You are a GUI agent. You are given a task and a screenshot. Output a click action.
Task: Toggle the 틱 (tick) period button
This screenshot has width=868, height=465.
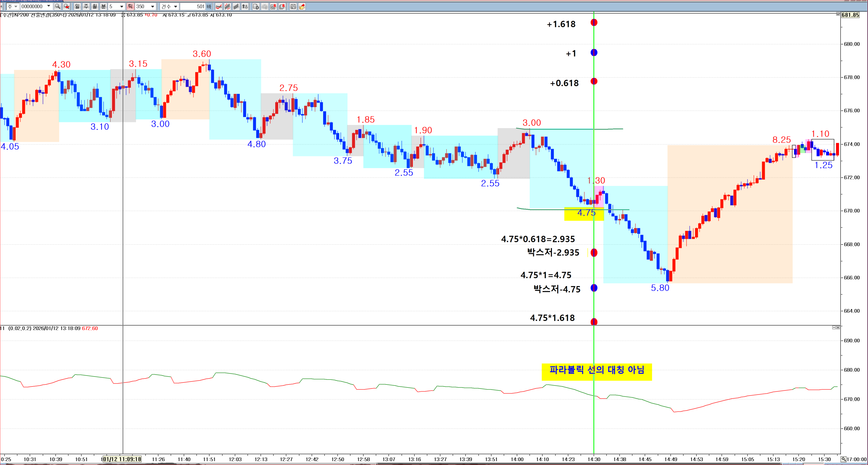point(130,6)
